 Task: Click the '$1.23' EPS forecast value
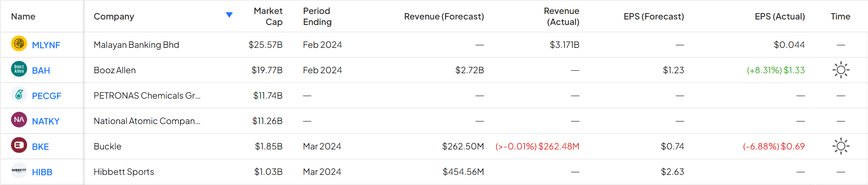pyautogui.click(x=674, y=70)
